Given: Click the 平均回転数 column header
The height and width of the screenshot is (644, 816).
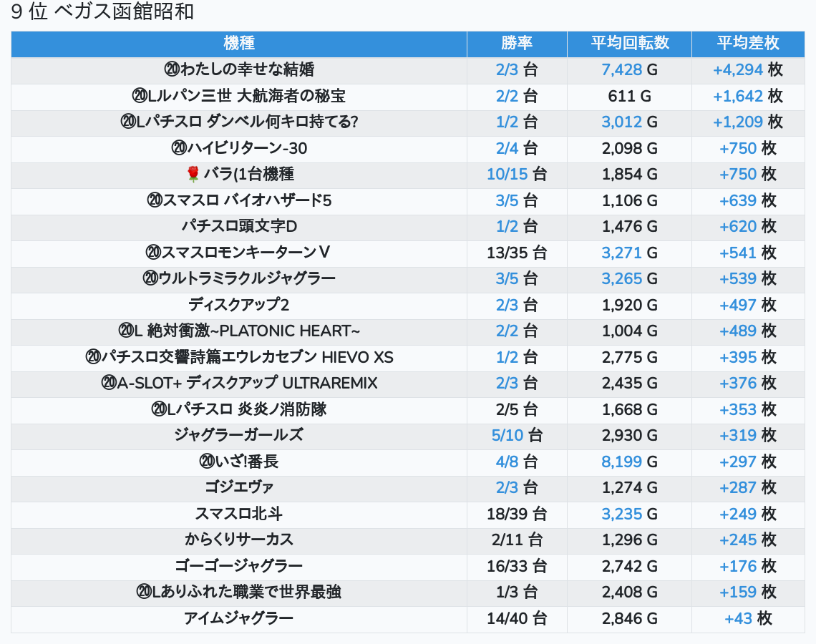Looking at the screenshot, I should point(629,43).
